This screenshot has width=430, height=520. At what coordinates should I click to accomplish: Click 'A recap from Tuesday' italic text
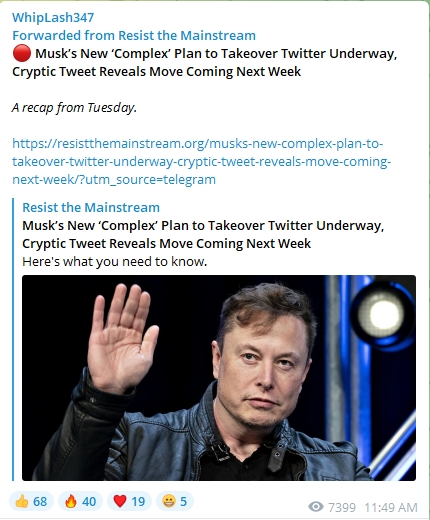tap(74, 108)
